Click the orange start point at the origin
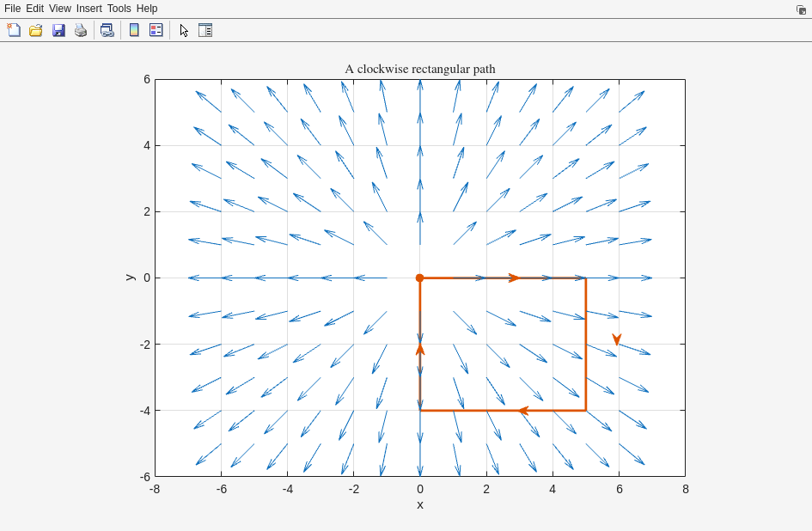 420,278
